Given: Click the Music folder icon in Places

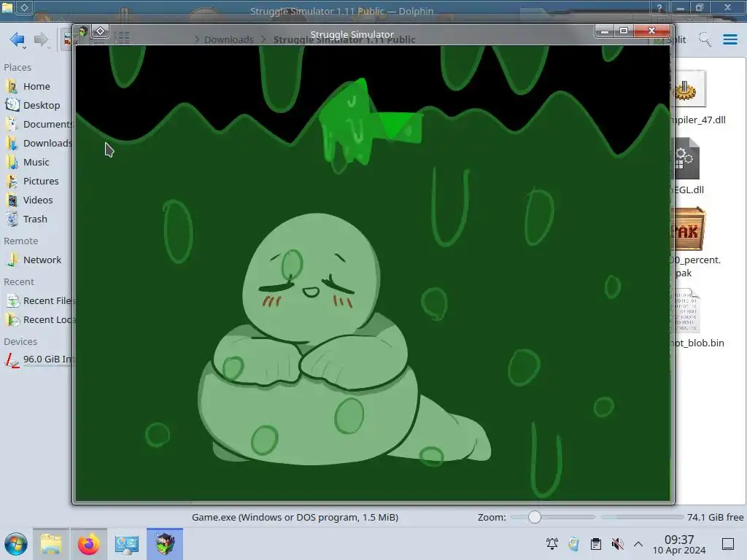Looking at the screenshot, I should tap(12, 163).
